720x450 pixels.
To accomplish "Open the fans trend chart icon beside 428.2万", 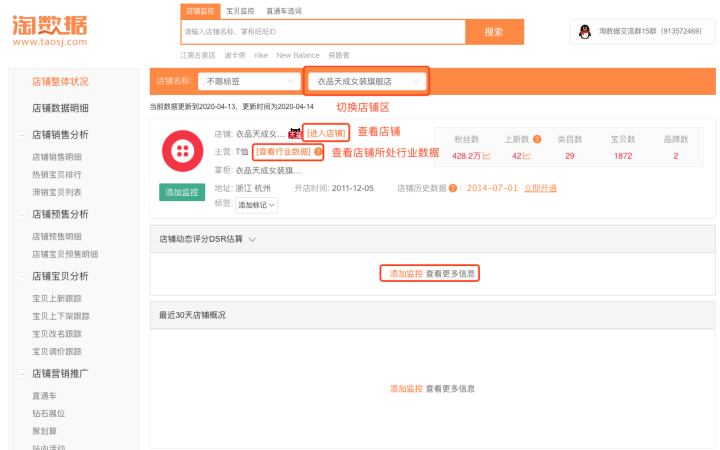I will pyautogui.click(x=487, y=156).
